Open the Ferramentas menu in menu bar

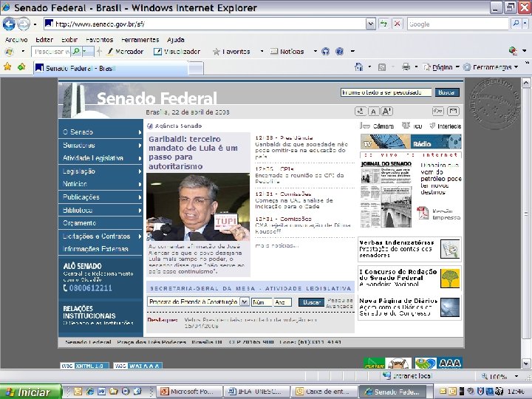140,40
